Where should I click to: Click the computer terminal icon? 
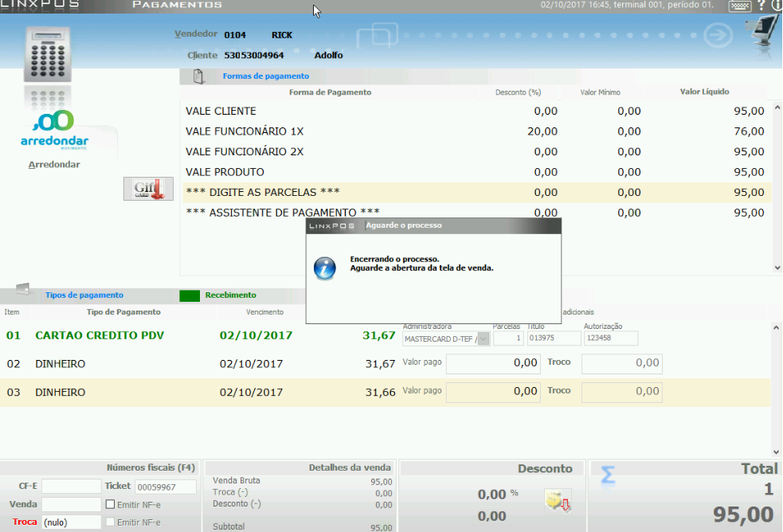[x=764, y=31]
